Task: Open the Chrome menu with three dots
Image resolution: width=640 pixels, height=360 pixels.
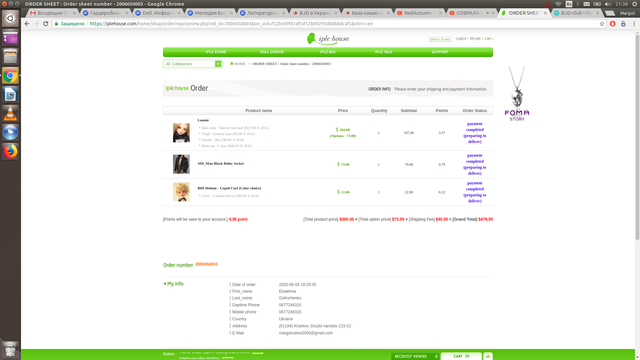Action: pos(634,24)
